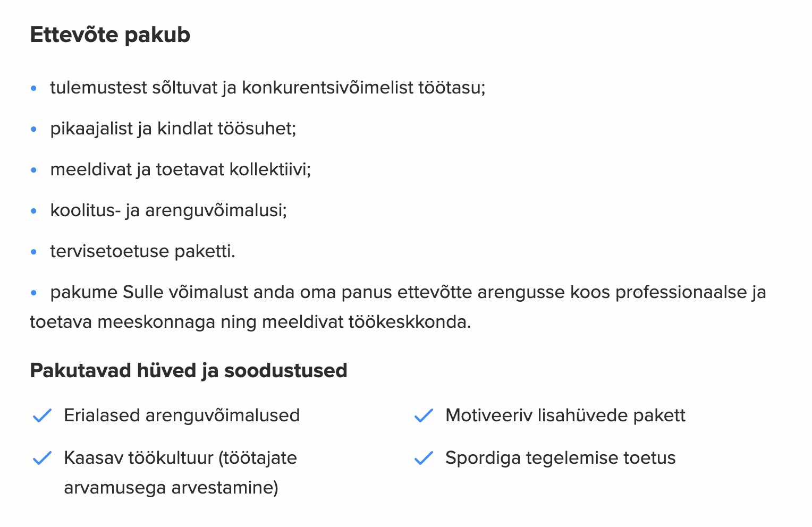Click the Spordiga tegelemise toetus text

click(560, 458)
